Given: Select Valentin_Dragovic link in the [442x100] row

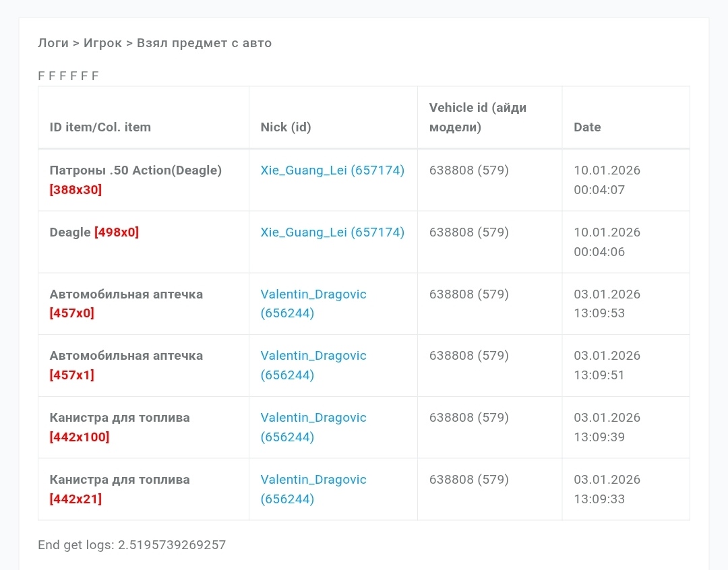Looking at the screenshot, I should 313,418.
